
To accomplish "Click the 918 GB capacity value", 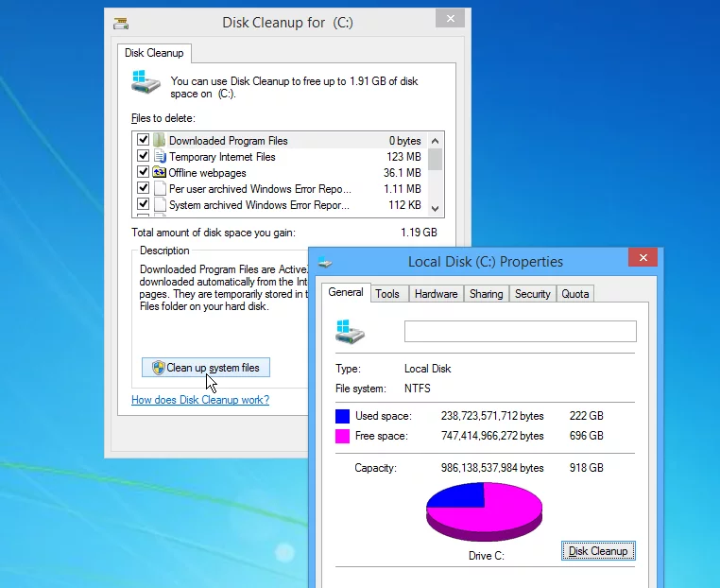I will (587, 468).
